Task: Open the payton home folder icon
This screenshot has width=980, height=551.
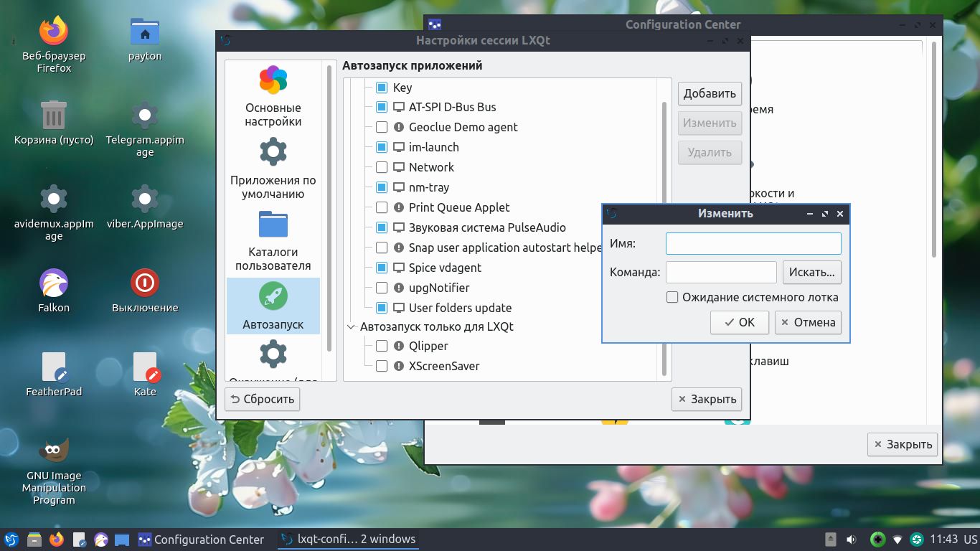Action: click(x=145, y=32)
